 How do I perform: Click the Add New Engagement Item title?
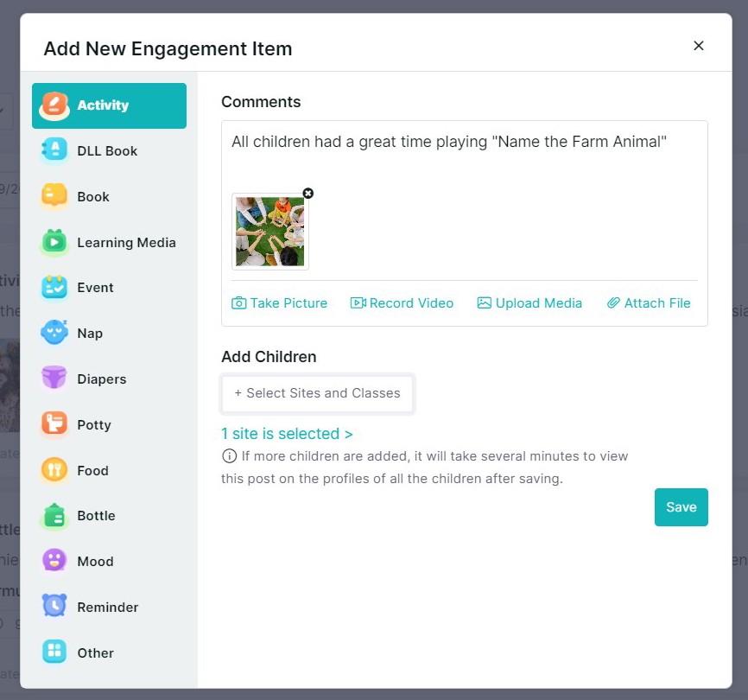168,48
